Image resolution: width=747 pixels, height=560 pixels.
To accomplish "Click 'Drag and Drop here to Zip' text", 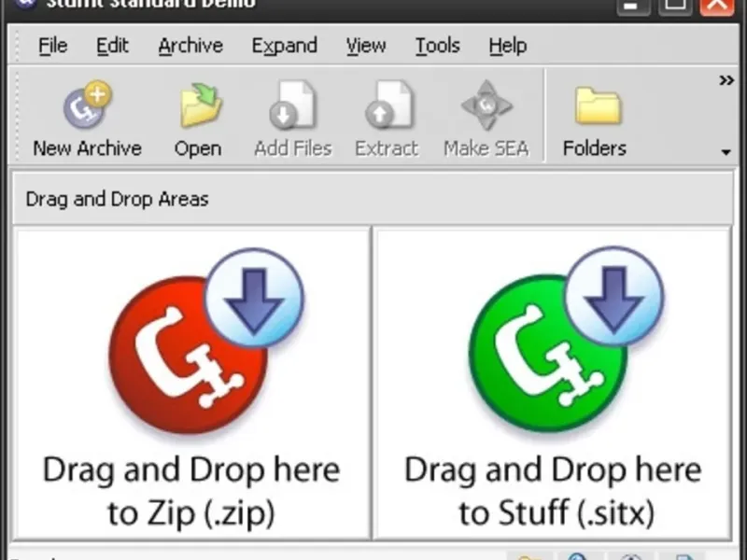I will (191, 491).
